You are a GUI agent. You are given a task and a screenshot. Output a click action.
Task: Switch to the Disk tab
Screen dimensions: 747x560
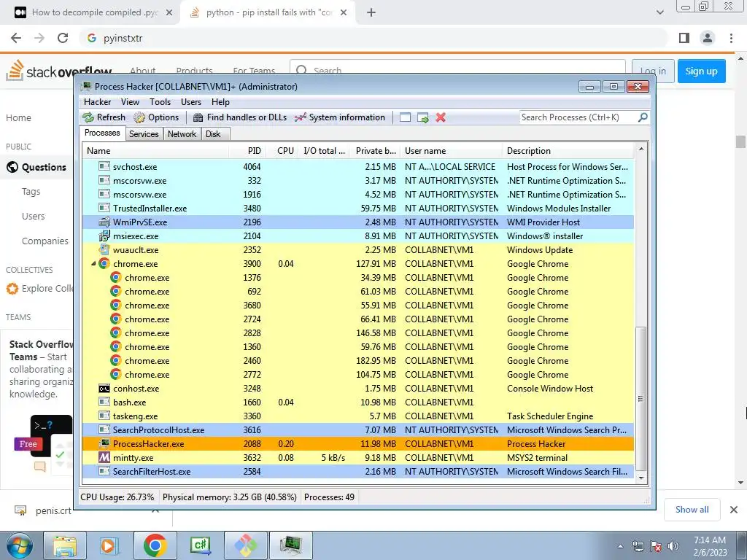[x=214, y=134]
